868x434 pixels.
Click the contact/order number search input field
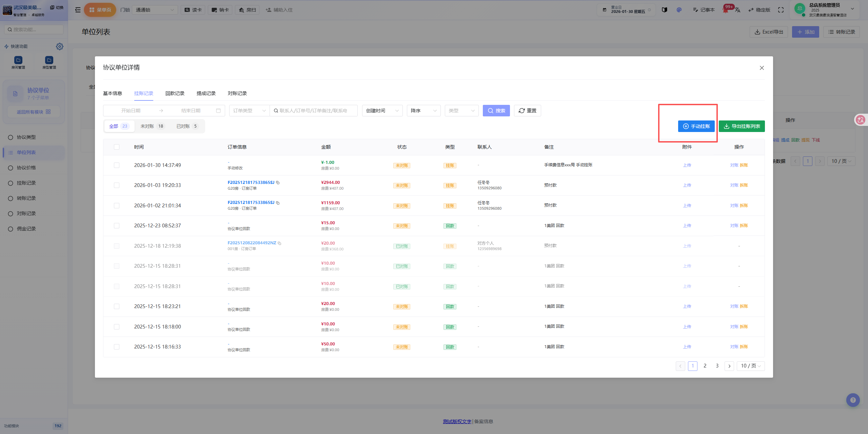(314, 111)
